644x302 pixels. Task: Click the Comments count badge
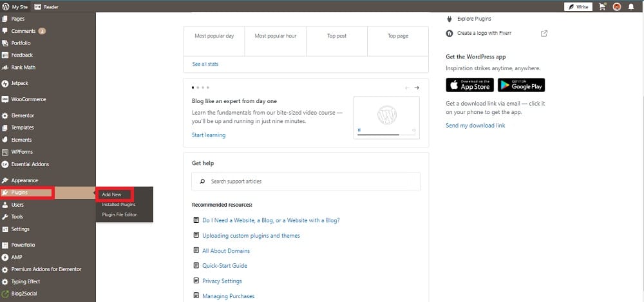point(42,31)
